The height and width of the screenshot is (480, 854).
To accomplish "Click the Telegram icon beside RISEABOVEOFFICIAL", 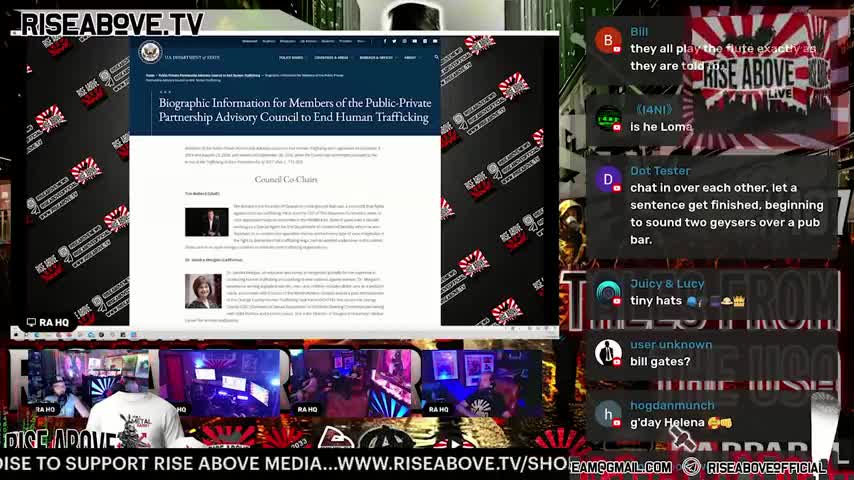I will [692, 467].
